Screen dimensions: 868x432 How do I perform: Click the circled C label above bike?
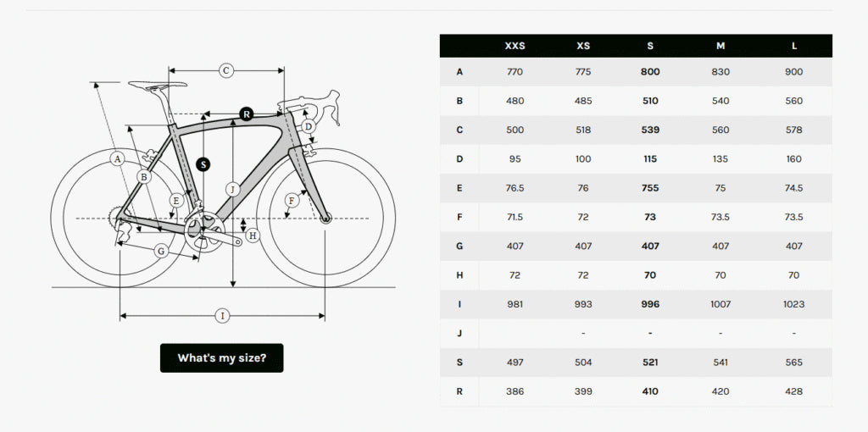(x=225, y=70)
